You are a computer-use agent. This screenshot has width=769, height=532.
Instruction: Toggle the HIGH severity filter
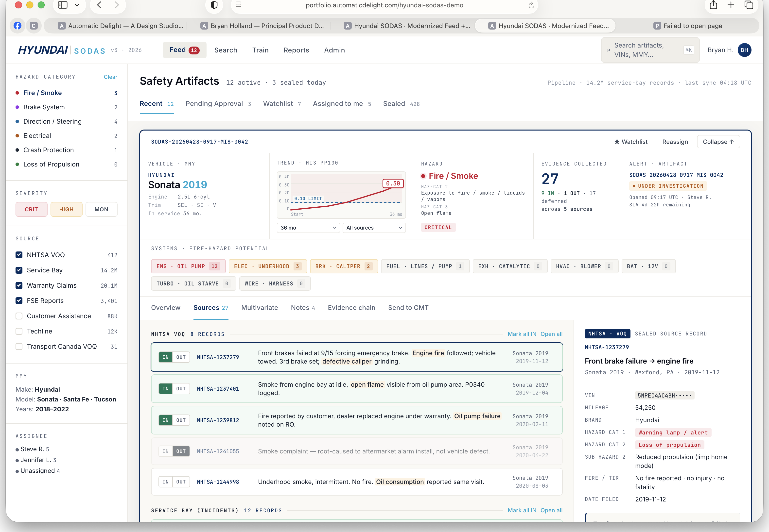66,209
